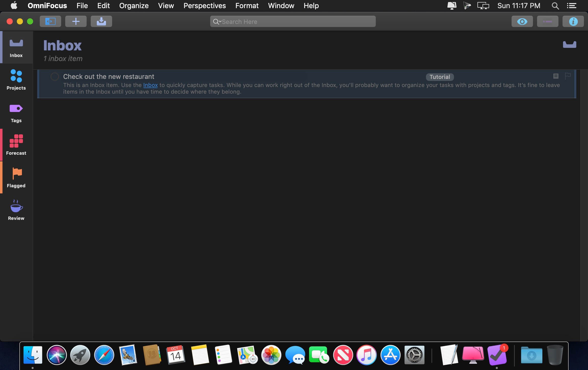Click the Tutorial tag label
The width and height of the screenshot is (588, 370).
[x=439, y=77]
